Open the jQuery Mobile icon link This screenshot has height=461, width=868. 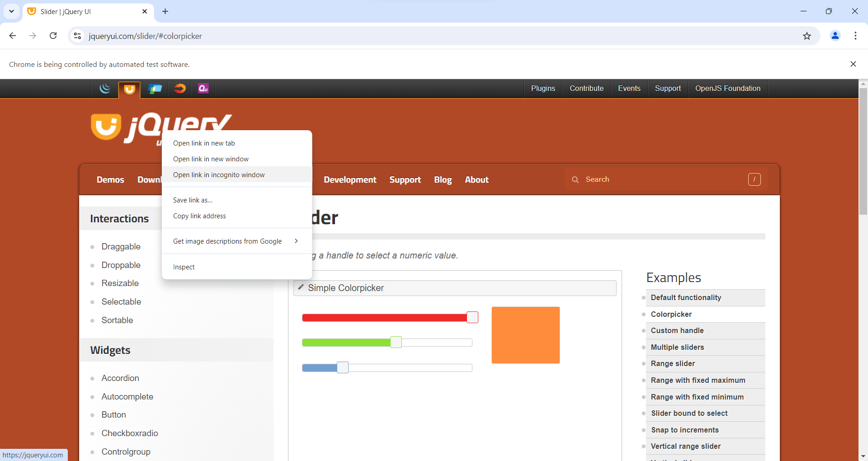click(155, 89)
